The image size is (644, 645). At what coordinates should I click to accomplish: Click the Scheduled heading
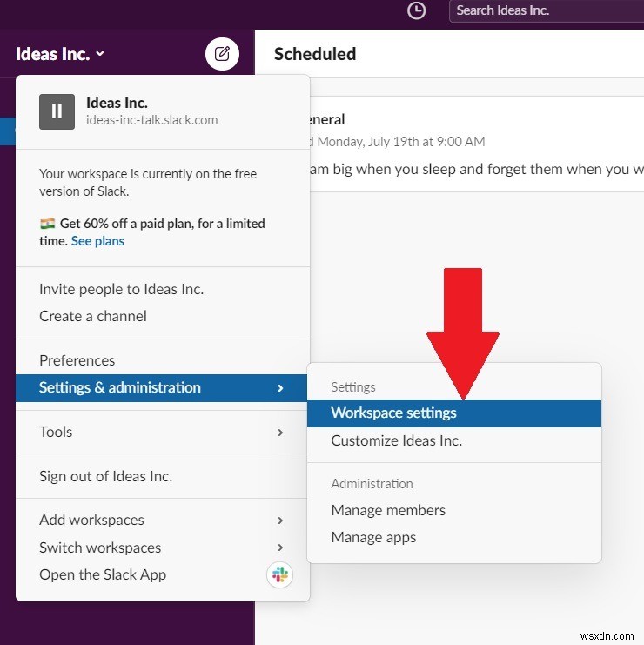click(x=315, y=54)
